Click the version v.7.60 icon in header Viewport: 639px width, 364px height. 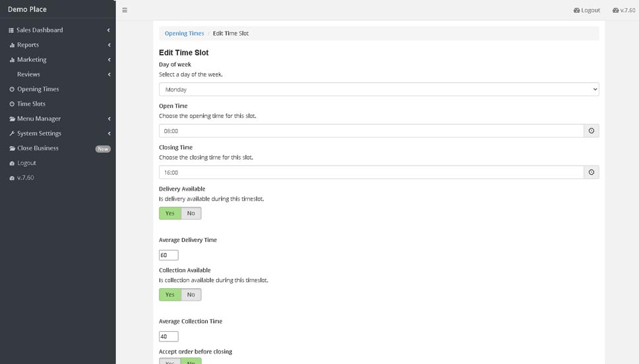[x=615, y=10]
